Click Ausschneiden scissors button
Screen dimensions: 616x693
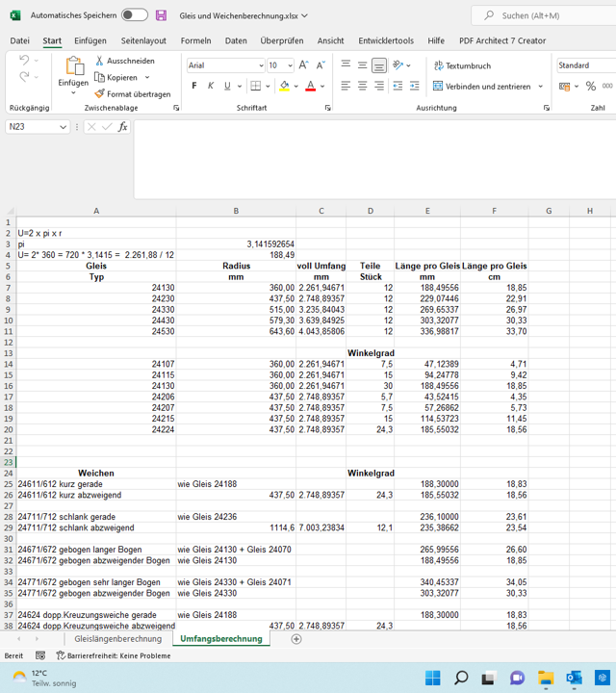pyautogui.click(x=124, y=61)
